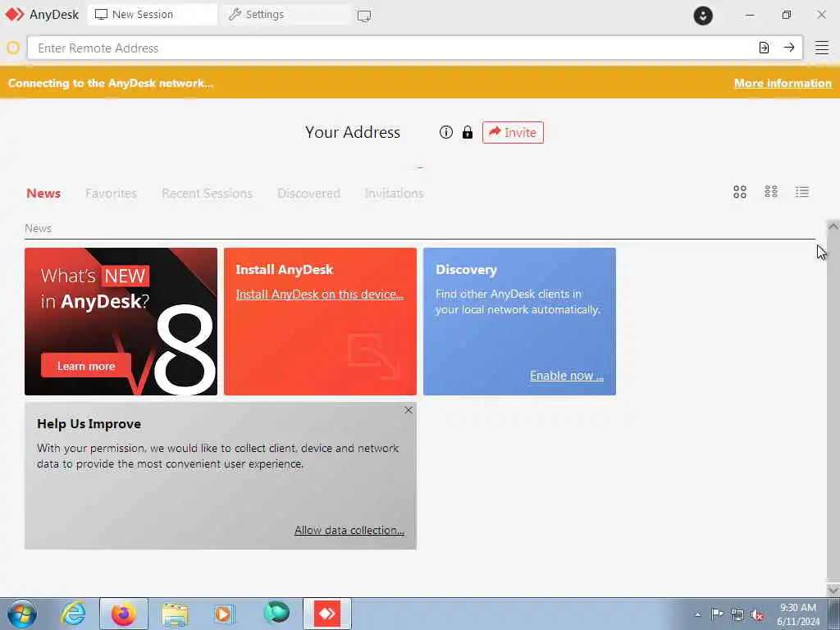Open the Windows Start menu
The image size is (840, 630).
pos(22,614)
